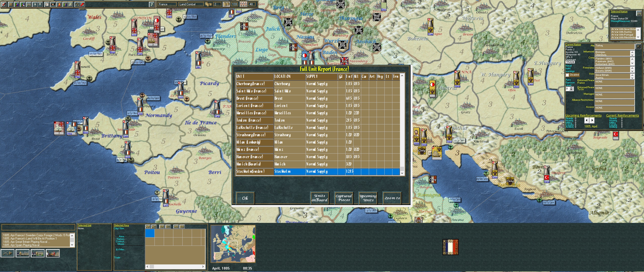
Task: Click the two soldiers and building icon
Action: (x=38, y=253)
